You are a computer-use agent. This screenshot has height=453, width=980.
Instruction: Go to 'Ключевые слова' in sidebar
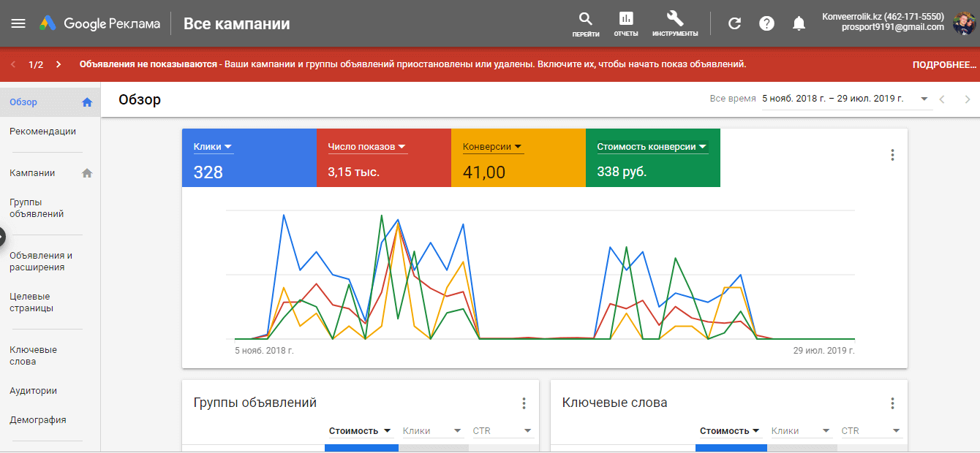33,356
